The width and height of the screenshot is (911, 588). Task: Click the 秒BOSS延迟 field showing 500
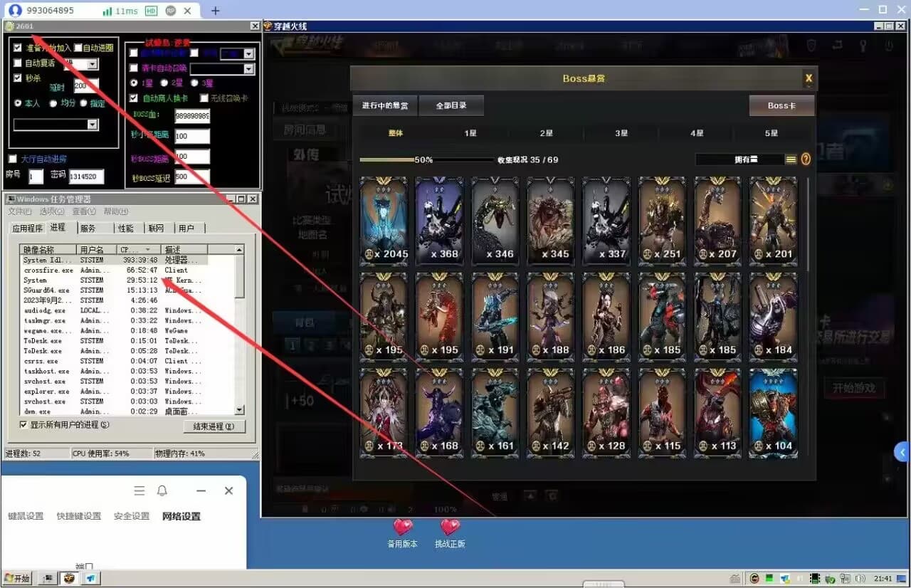coord(191,177)
